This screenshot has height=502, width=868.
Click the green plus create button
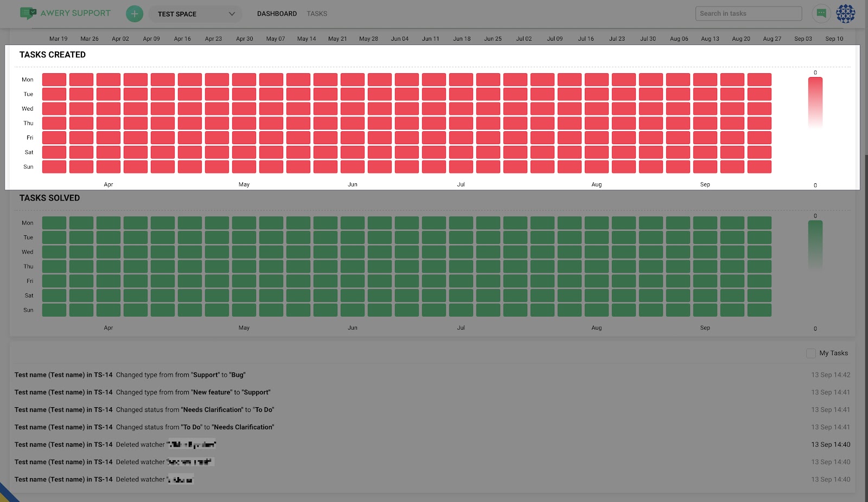point(135,14)
